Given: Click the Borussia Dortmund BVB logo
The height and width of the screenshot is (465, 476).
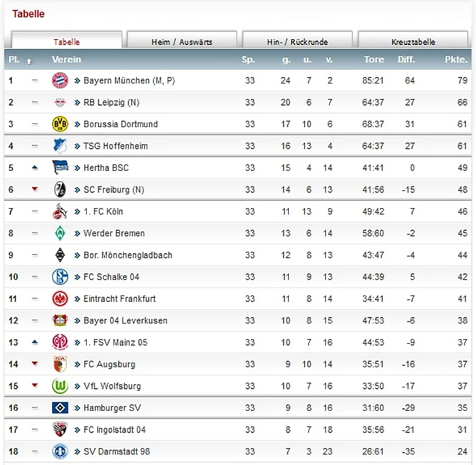Looking at the screenshot, I should 60,124.
